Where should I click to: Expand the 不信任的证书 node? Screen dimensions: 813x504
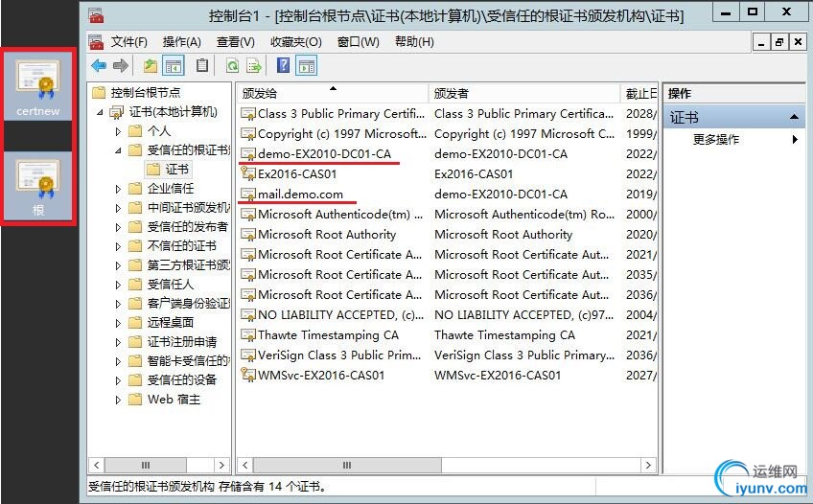pos(118,246)
